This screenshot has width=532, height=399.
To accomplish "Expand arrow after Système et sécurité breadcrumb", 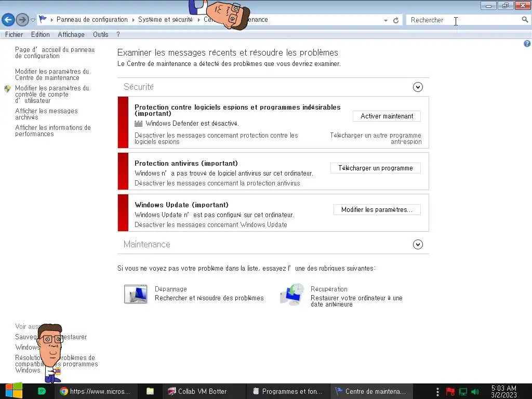I will pyautogui.click(x=198, y=20).
